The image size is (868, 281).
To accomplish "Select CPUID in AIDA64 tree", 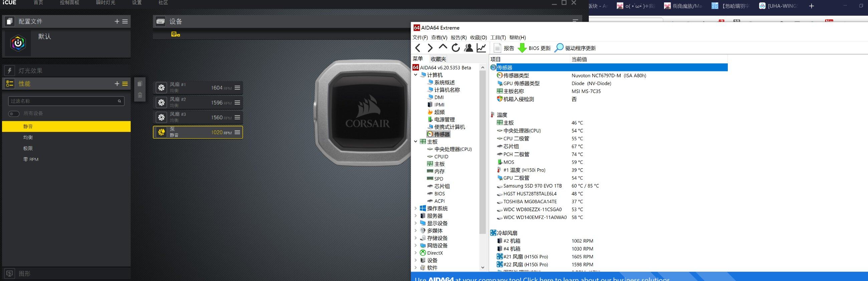I will point(441,156).
